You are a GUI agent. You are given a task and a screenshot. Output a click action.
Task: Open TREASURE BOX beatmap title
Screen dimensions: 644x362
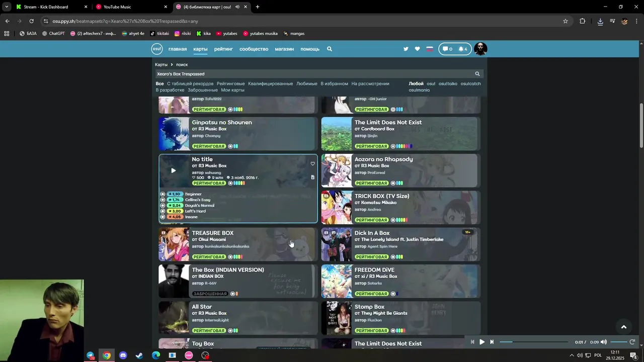tap(212, 233)
